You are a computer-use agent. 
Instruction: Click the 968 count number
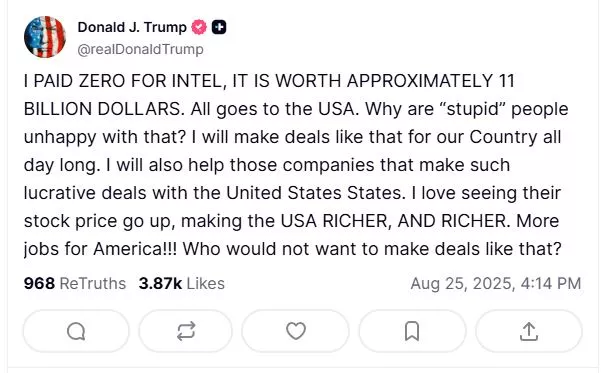(39, 284)
